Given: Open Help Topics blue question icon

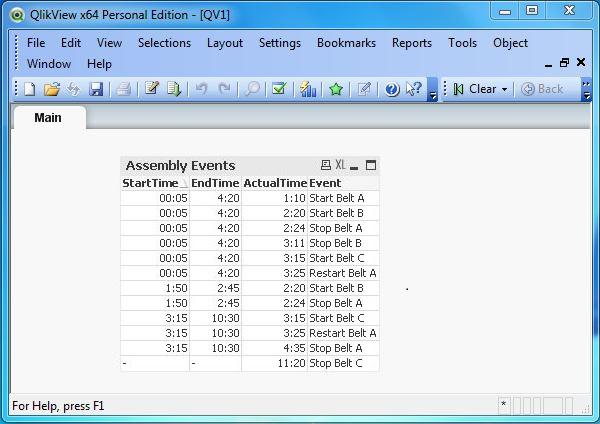Looking at the screenshot, I should click(x=392, y=90).
